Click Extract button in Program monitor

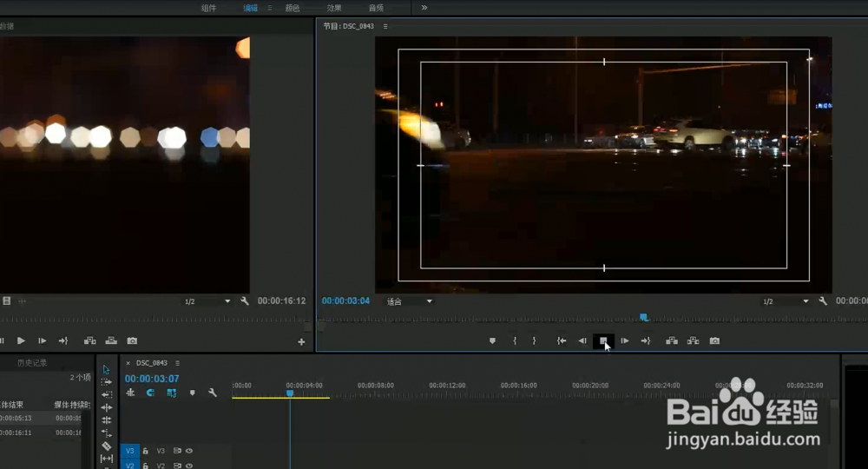pos(693,341)
